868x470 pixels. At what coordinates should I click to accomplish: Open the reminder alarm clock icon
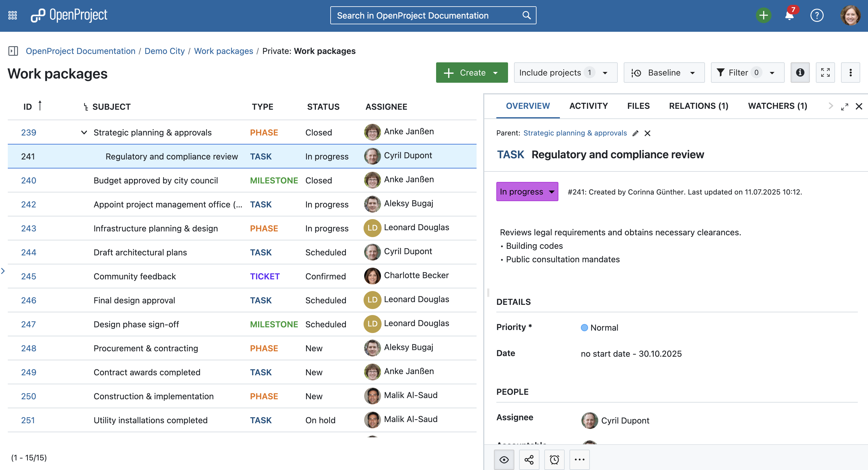554,460
